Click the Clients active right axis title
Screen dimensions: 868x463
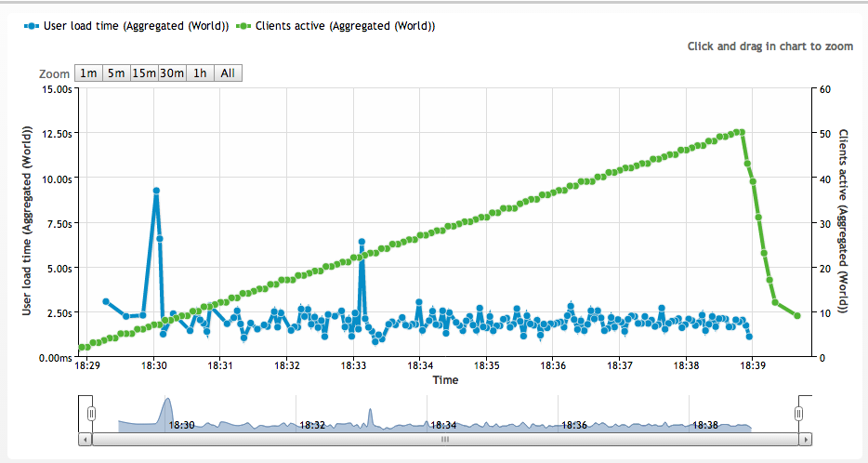(x=843, y=221)
